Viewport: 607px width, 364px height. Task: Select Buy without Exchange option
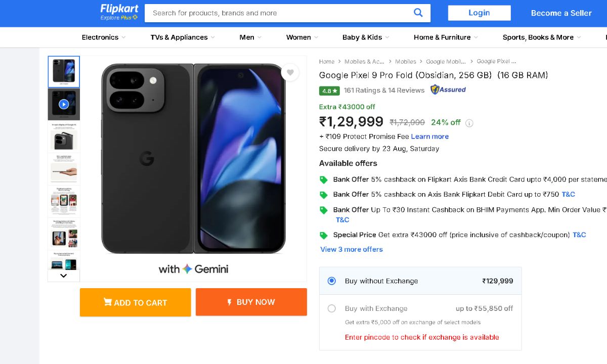332,281
